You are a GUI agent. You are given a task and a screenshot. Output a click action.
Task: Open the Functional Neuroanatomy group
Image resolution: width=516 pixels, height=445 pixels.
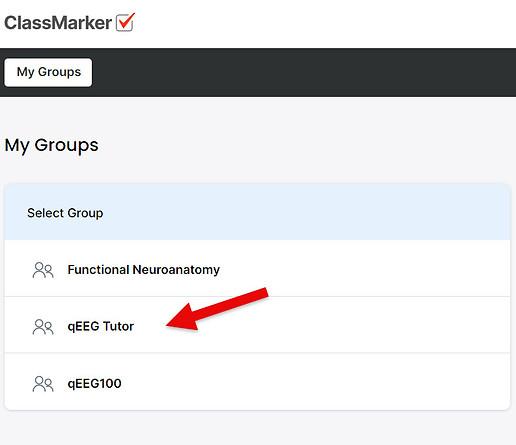257,268
